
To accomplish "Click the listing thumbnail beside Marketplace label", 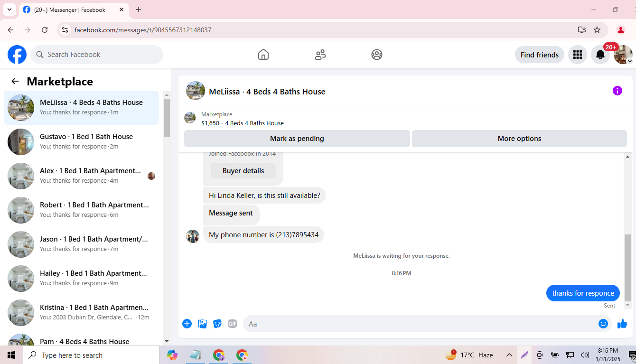I will (190, 118).
